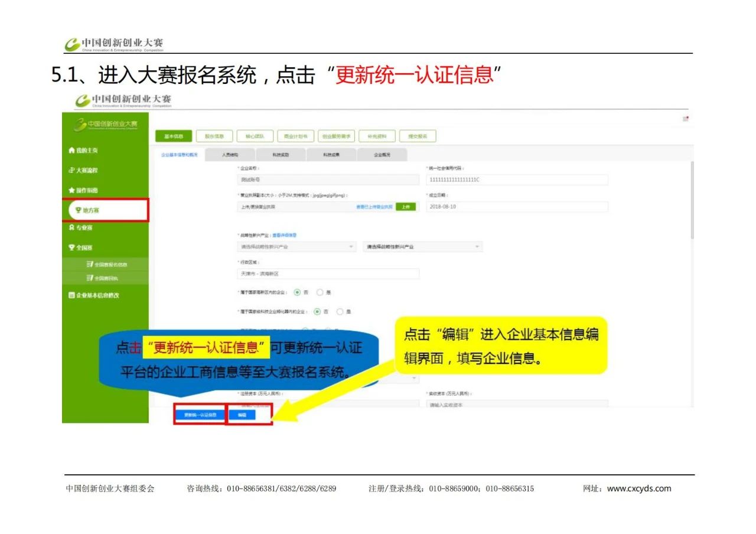
Task: Click the page's vertical scrollbar
Action: pos(692,201)
